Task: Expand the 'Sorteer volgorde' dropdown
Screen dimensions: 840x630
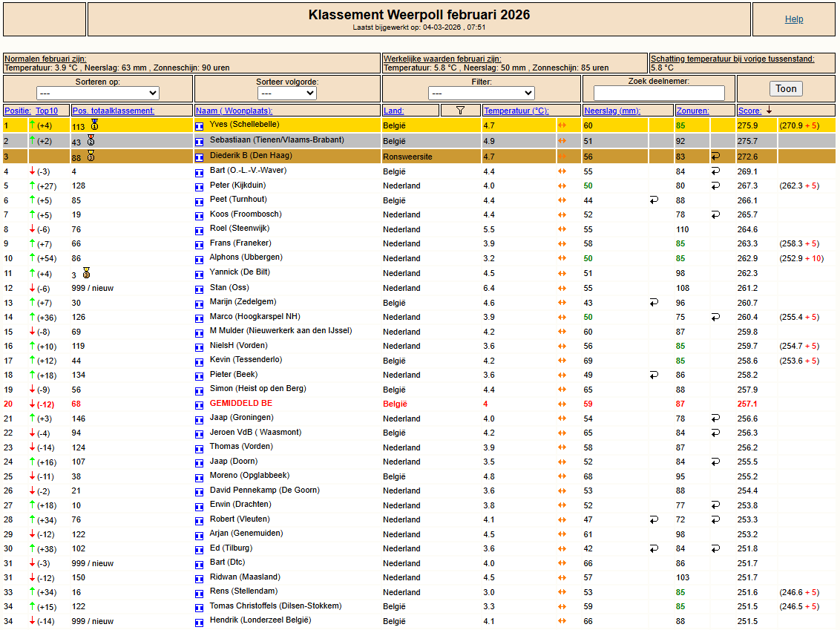Action: pyautogui.click(x=286, y=93)
